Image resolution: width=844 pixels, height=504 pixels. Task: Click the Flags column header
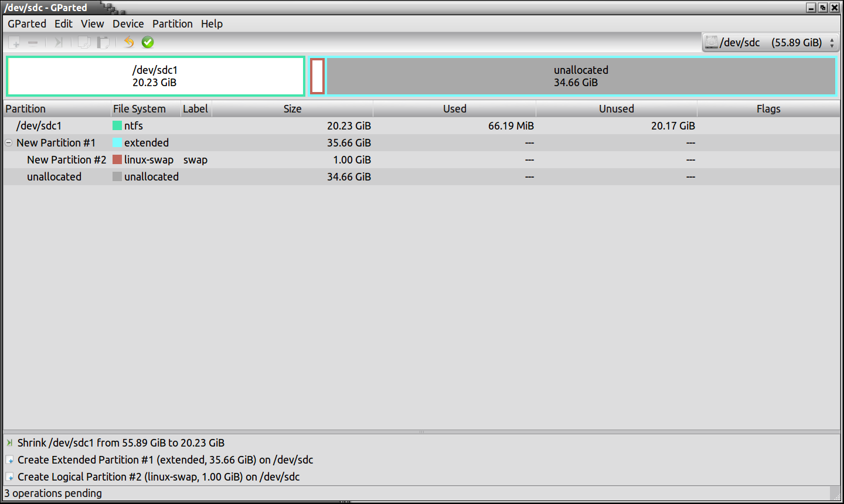click(768, 109)
